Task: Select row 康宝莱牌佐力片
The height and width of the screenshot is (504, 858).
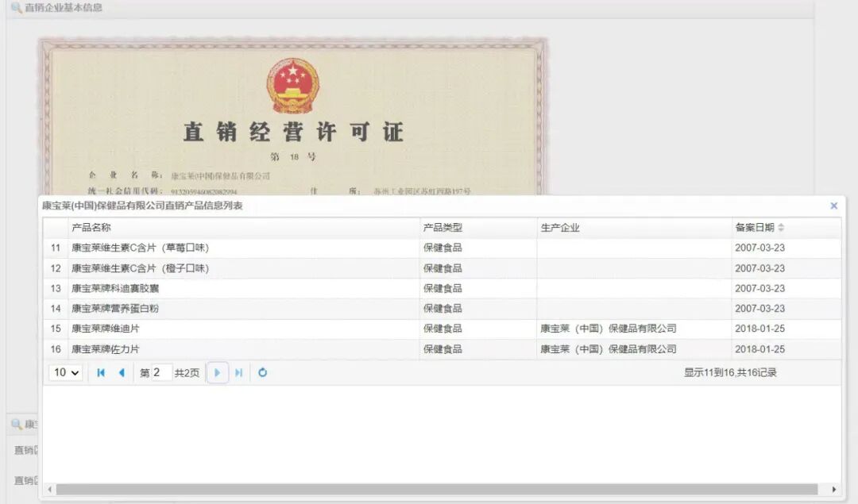Action: click(443, 348)
